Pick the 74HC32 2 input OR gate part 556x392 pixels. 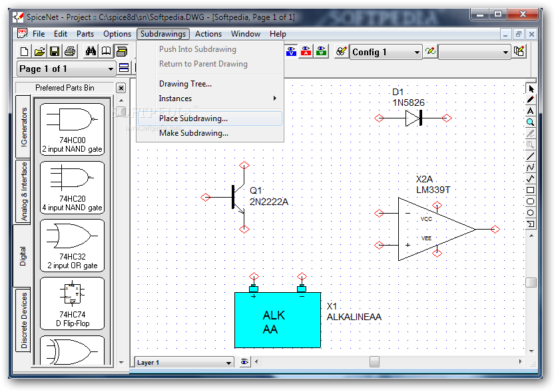73,246
